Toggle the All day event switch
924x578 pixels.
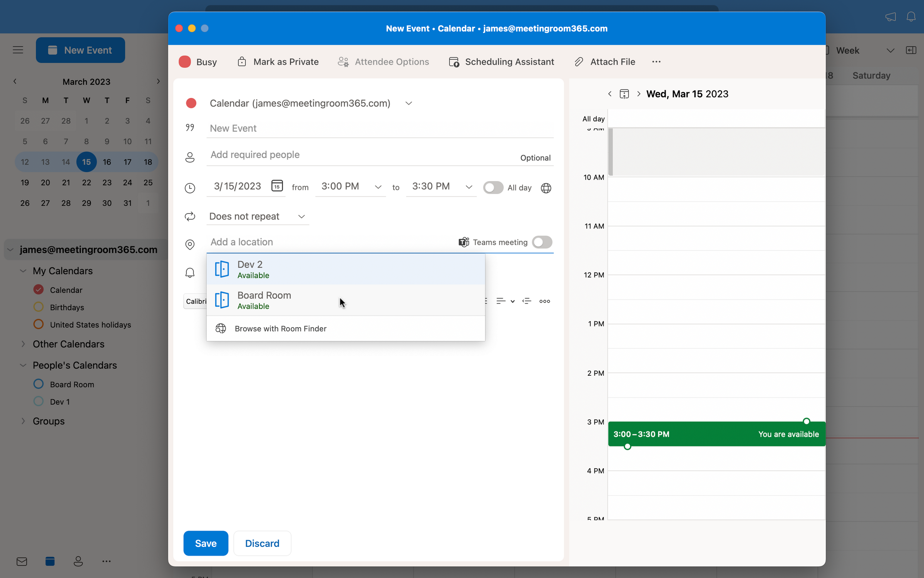[493, 187]
